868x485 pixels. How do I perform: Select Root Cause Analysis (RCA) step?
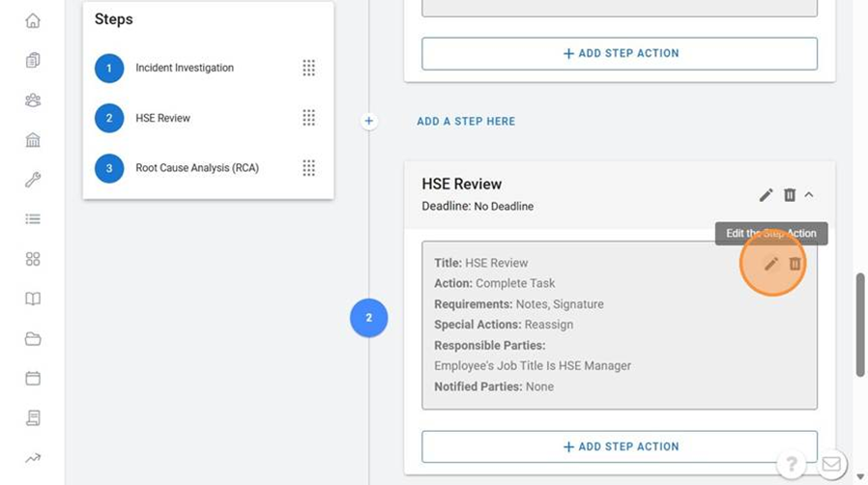click(x=197, y=168)
